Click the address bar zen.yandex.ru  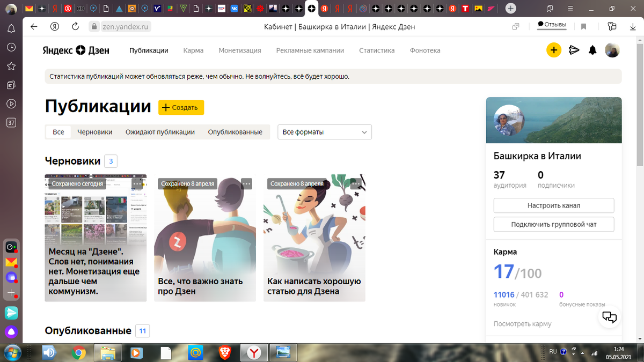coord(127,26)
